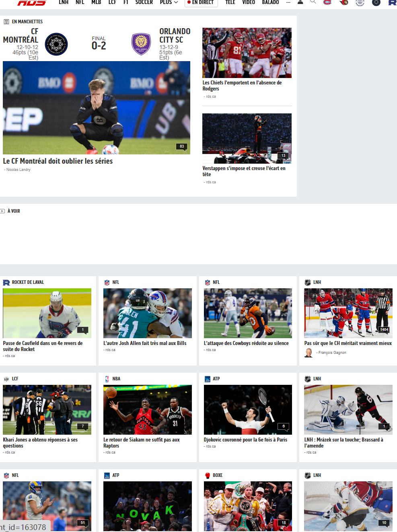Click the CF Montréal player crouching photo
This screenshot has width=397, height=532.
click(97, 108)
